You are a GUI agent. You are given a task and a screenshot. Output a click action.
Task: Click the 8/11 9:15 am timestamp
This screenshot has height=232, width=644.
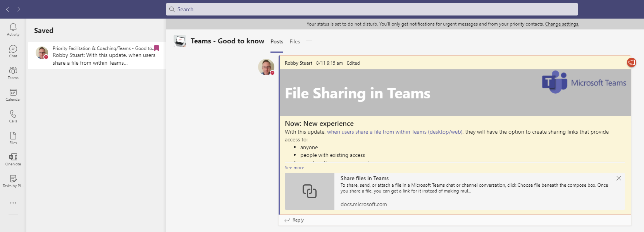click(329, 63)
